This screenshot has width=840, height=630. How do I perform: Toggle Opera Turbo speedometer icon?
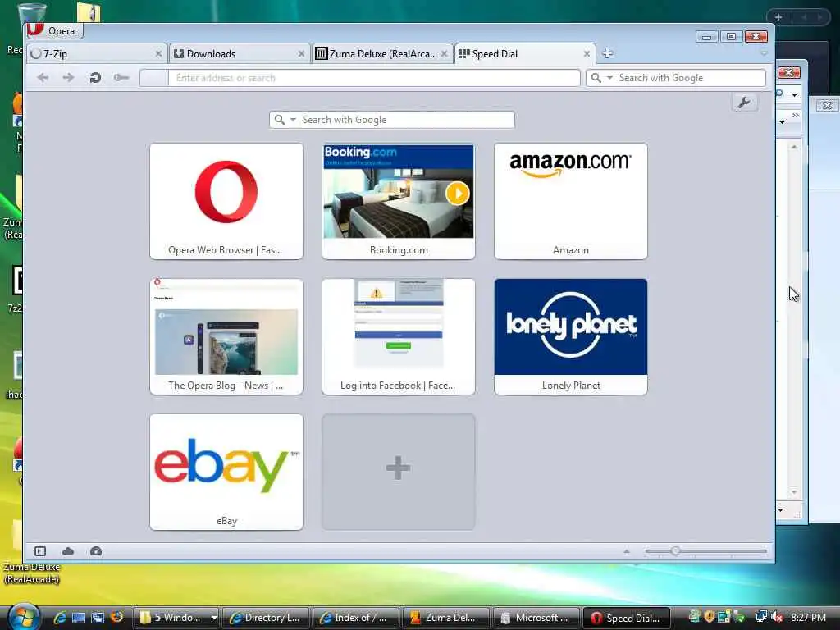tap(96, 551)
